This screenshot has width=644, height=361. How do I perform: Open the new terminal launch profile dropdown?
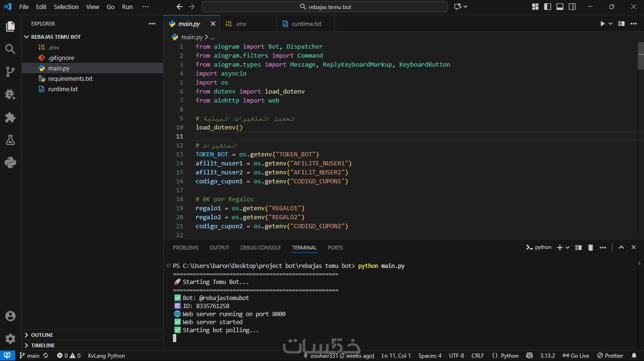tap(567, 248)
